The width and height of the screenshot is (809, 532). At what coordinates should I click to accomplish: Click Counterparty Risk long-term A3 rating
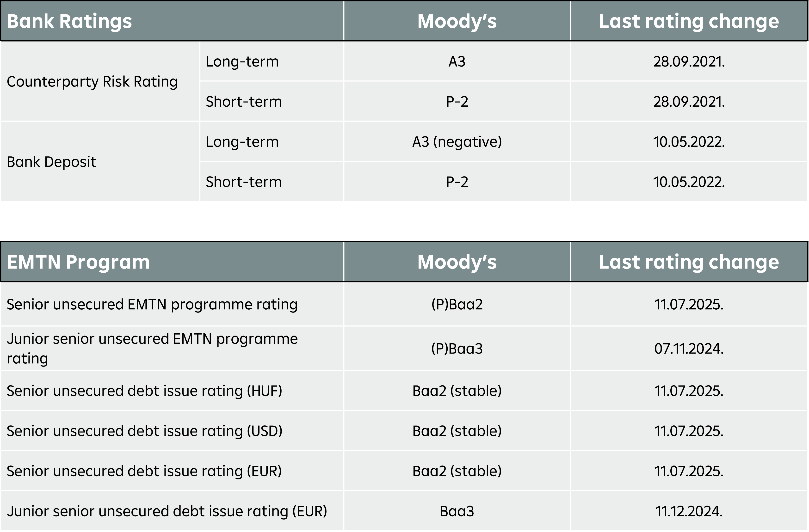(x=457, y=61)
